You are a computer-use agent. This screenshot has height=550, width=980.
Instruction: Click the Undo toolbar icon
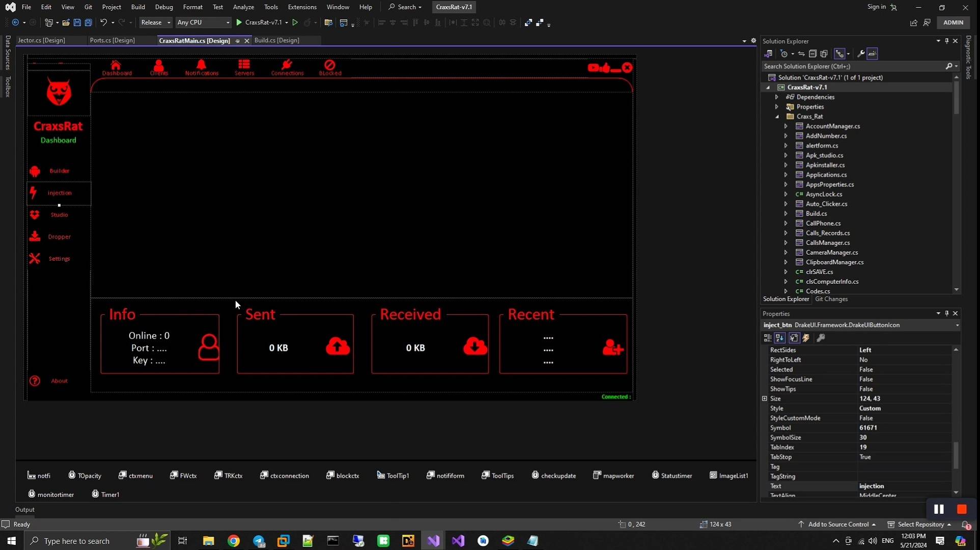pyautogui.click(x=103, y=22)
